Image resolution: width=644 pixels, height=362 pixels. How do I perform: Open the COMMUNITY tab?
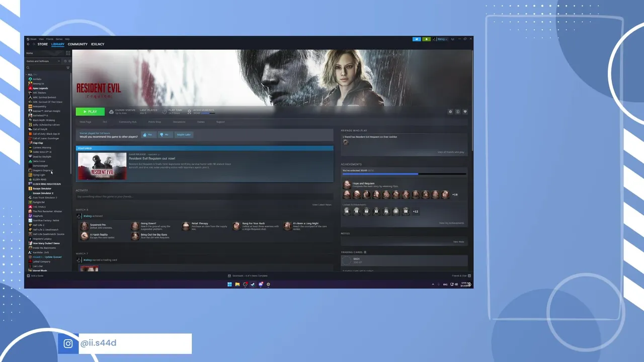click(x=77, y=44)
